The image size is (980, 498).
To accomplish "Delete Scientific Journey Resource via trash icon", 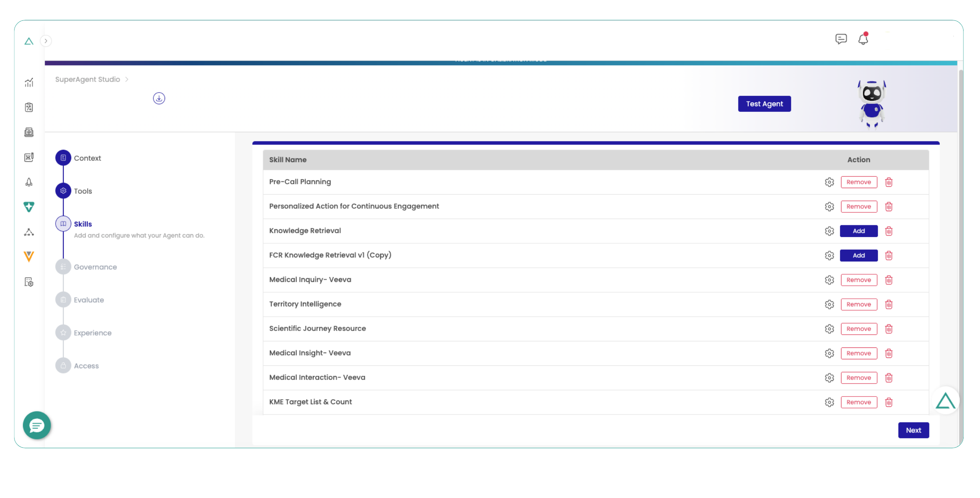I will pos(889,329).
